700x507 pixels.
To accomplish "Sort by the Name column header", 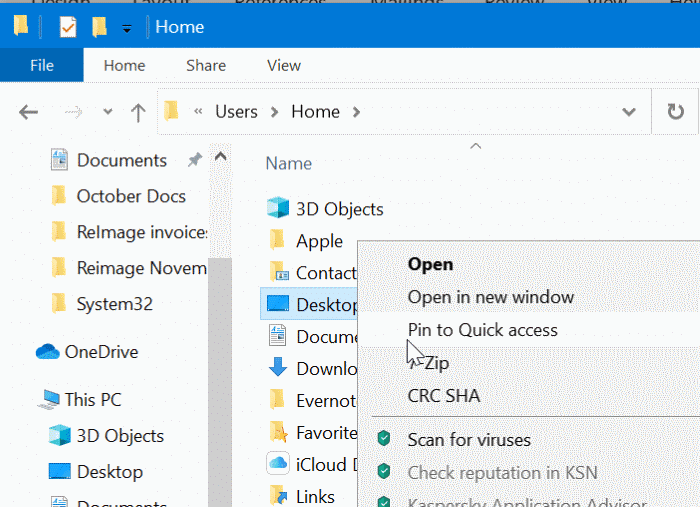I will pyautogui.click(x=288, y=164).
